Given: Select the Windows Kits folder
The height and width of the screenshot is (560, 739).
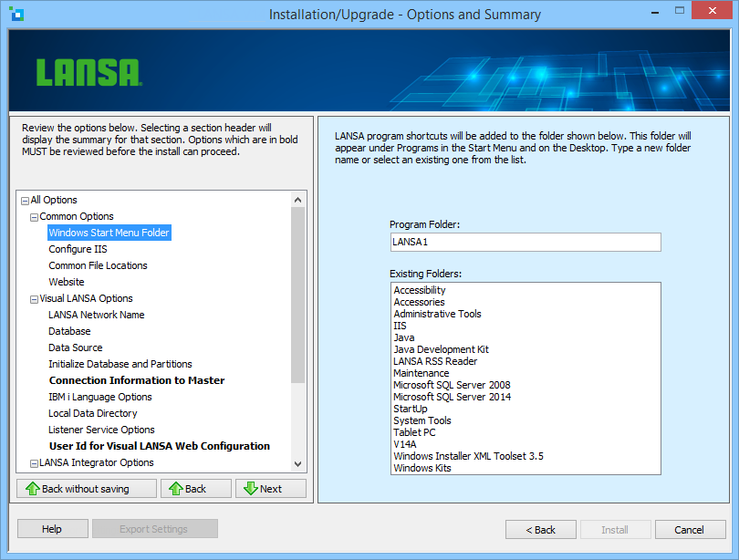Looking at the screenshot, I should (x=422, y=468).
